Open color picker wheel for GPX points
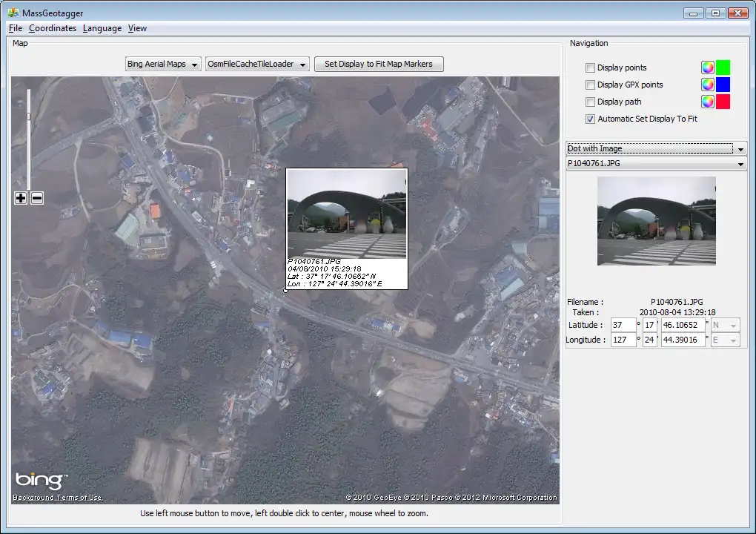This screenshot has width=756, height=534. coord(708,85)
